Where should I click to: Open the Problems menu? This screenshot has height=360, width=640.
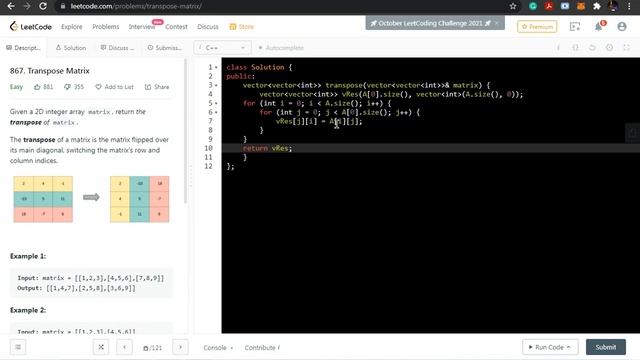pos(106,27)
